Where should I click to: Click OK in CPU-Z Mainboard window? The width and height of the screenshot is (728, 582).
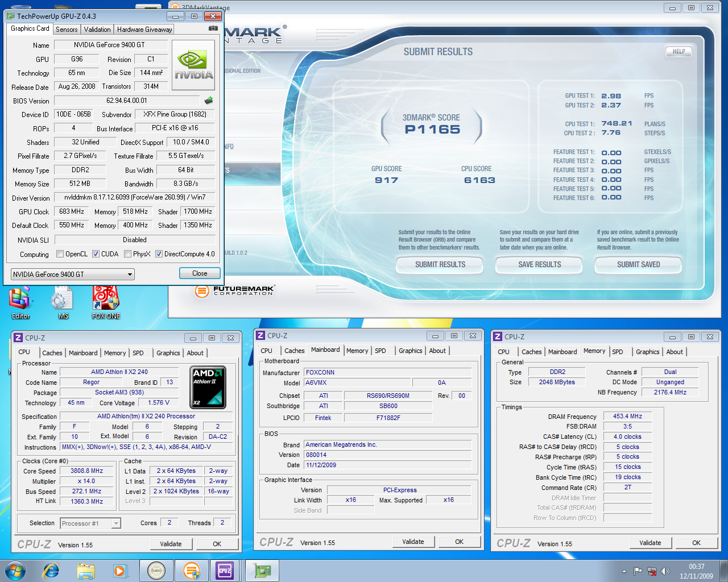pyautogui.click(x=459, y=542)
